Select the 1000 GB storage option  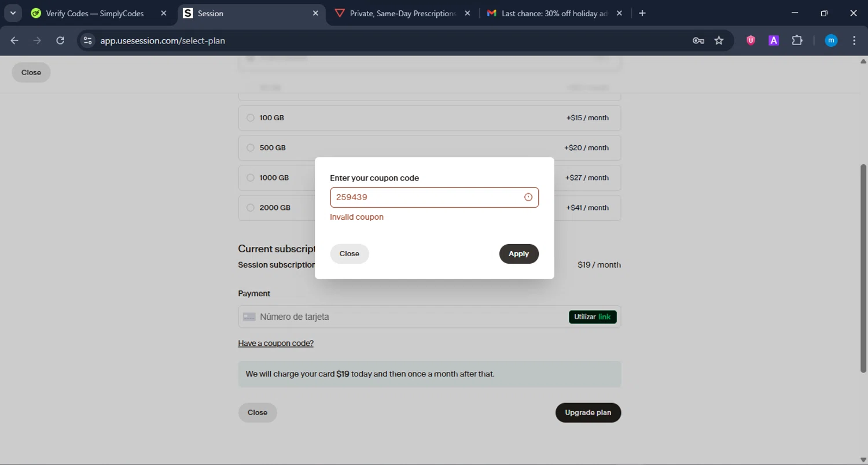429,178
